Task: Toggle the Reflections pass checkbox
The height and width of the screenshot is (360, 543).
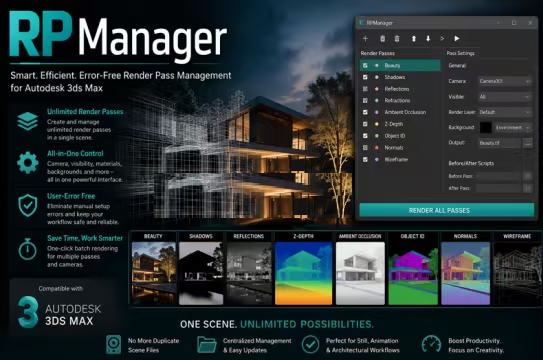Action: click(365, 89)
